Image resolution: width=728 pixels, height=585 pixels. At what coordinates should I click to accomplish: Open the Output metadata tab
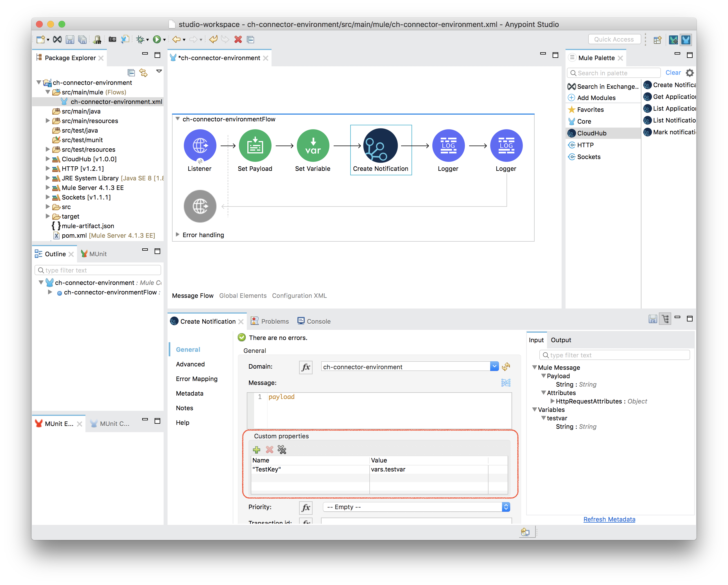coord(561,340)
